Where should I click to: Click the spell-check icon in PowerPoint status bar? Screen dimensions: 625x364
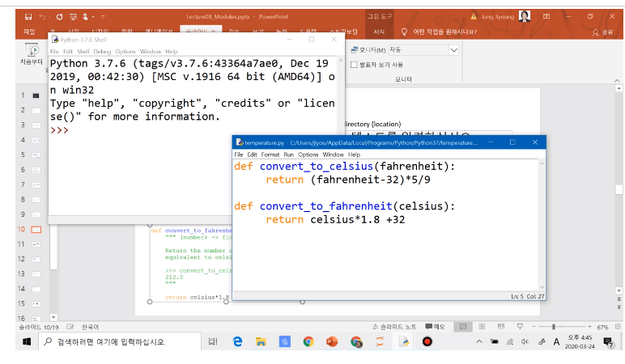[x=70, y=327]
